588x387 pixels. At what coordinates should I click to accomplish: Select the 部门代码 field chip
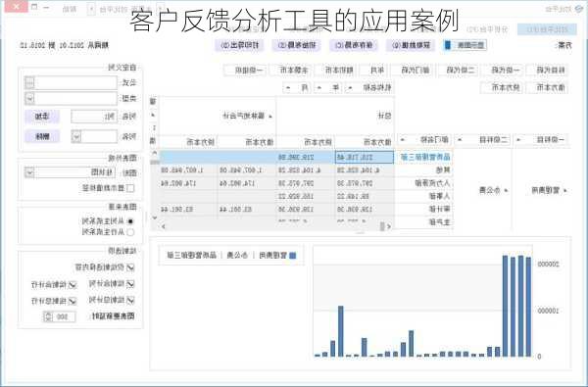(412, 70)
